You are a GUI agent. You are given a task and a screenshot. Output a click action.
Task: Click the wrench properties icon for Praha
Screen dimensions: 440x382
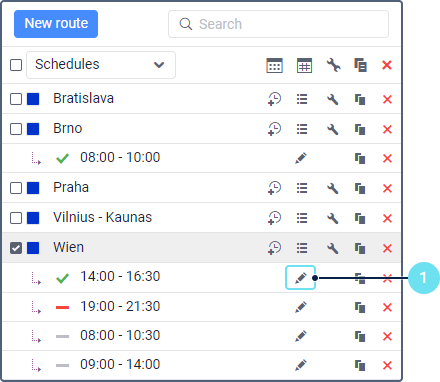(332, 188)
